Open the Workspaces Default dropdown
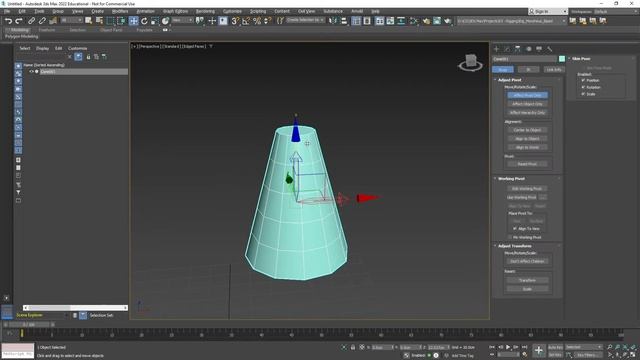The width and height of the screenshot is (640, 360). [x=616, y=11]
